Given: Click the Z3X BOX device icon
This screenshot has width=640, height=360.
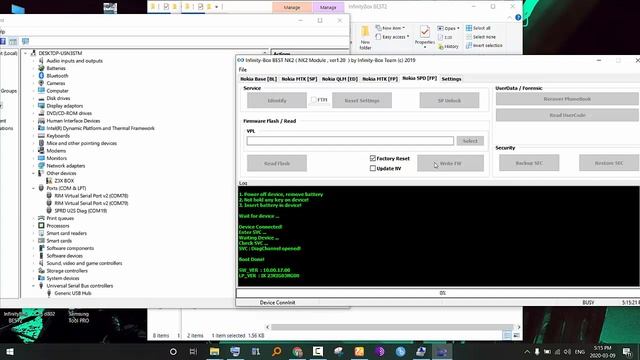Looking at the screenshot, I should point(49,180).
